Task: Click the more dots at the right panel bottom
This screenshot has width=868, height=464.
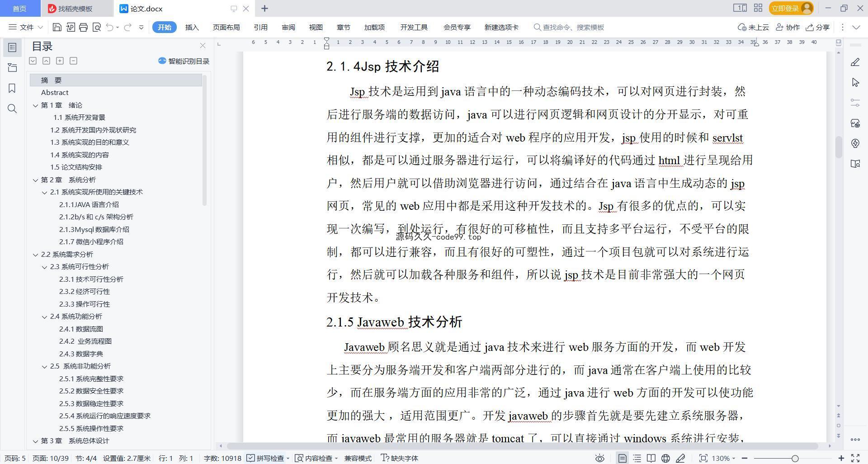Action: 855,439
